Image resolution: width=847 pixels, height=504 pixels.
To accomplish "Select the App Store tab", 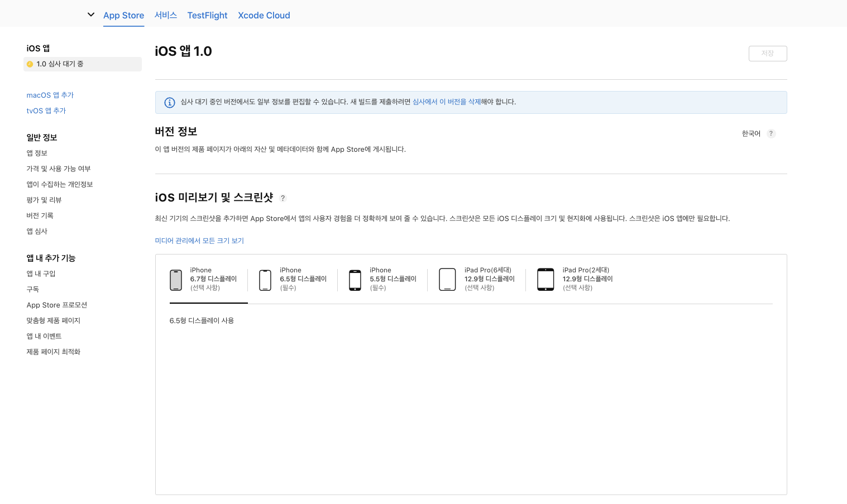I will tap(123, 15).
